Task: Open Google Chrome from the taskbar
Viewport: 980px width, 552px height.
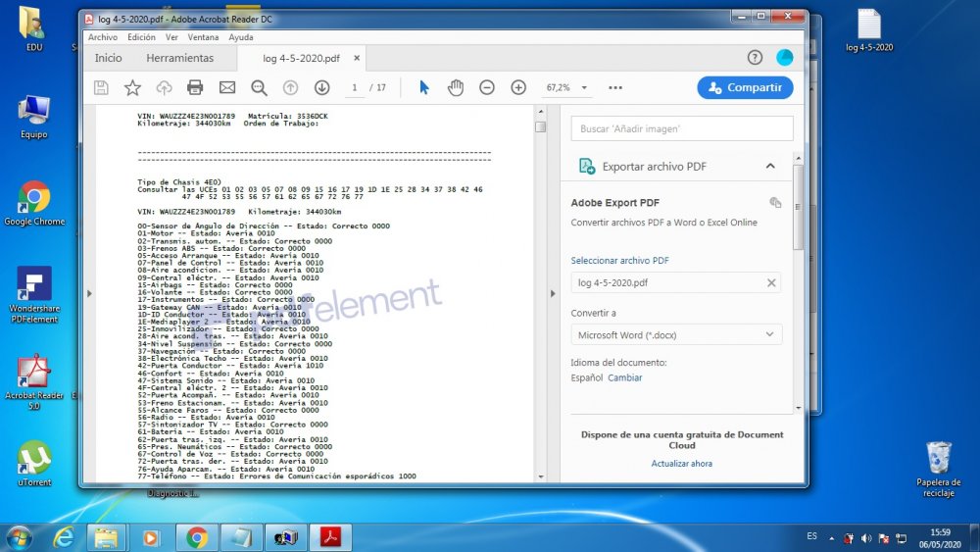Action: (197, 537)
